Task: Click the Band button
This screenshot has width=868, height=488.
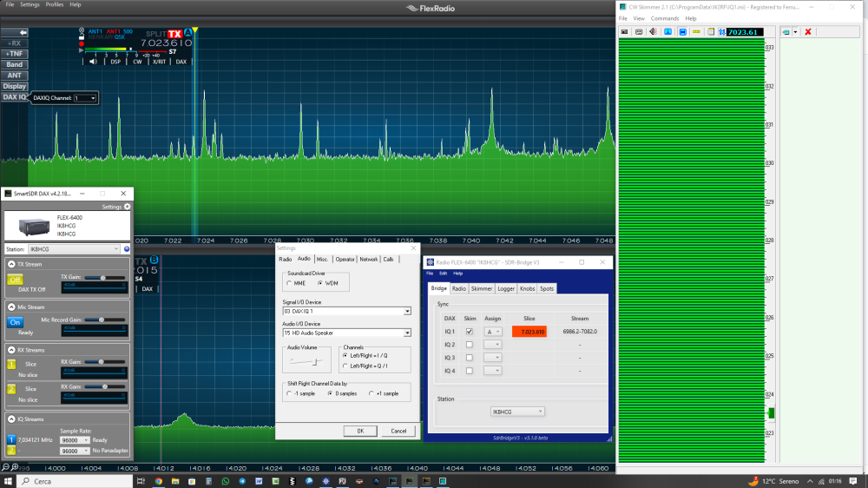Action: tap(15, 65)
